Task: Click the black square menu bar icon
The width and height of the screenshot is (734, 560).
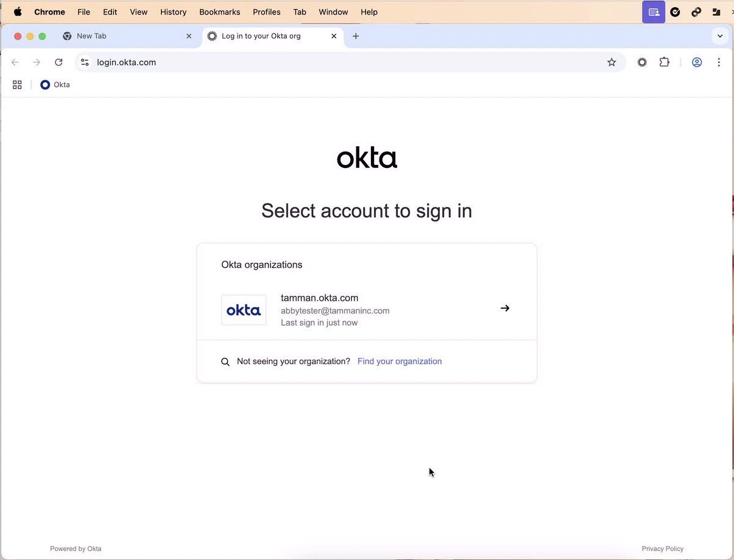Action: (x=717, y=12)
